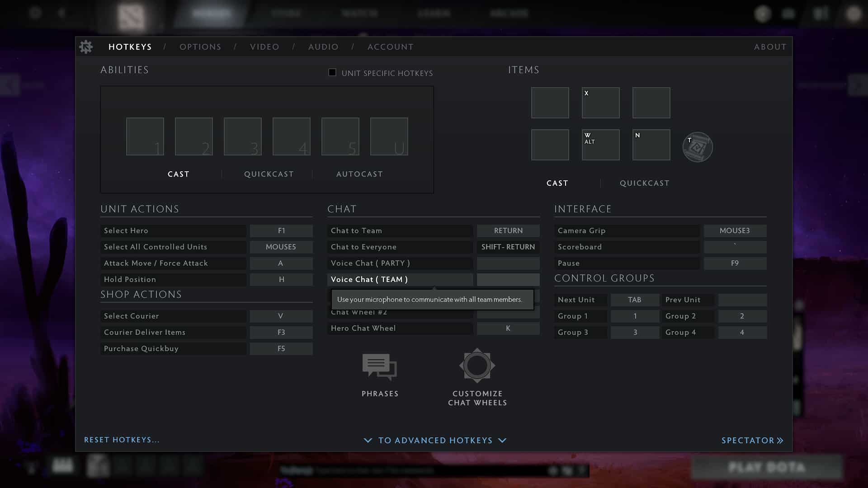
Task: Open the AUDIO settings tab
Action: pyautogui.click(x=323, y=47)
